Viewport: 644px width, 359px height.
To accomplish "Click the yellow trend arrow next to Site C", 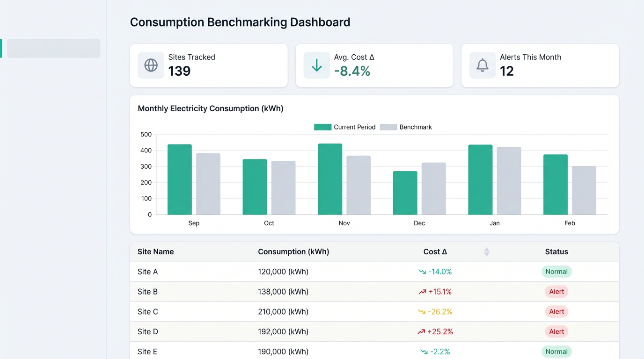I will click(424, 311).
